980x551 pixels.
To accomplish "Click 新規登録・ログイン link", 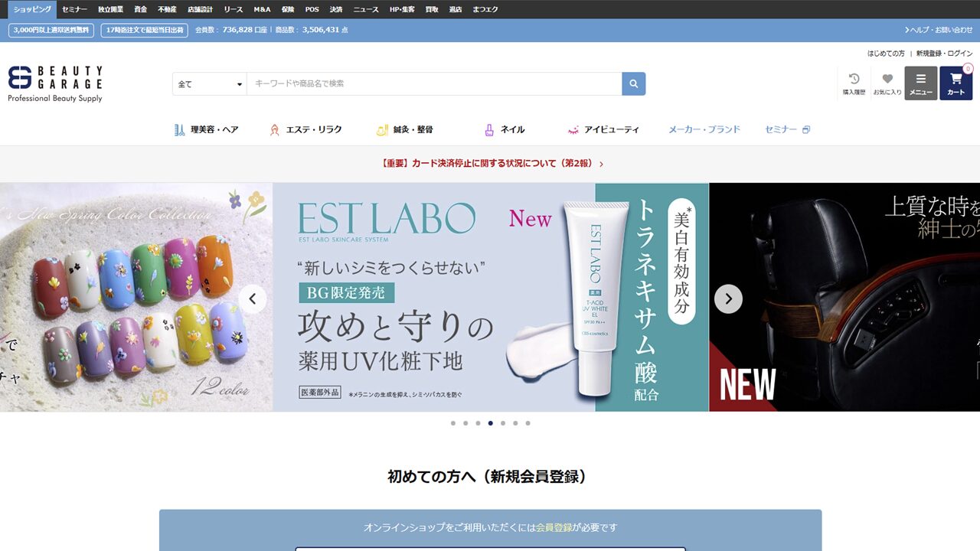I will 944,54.
